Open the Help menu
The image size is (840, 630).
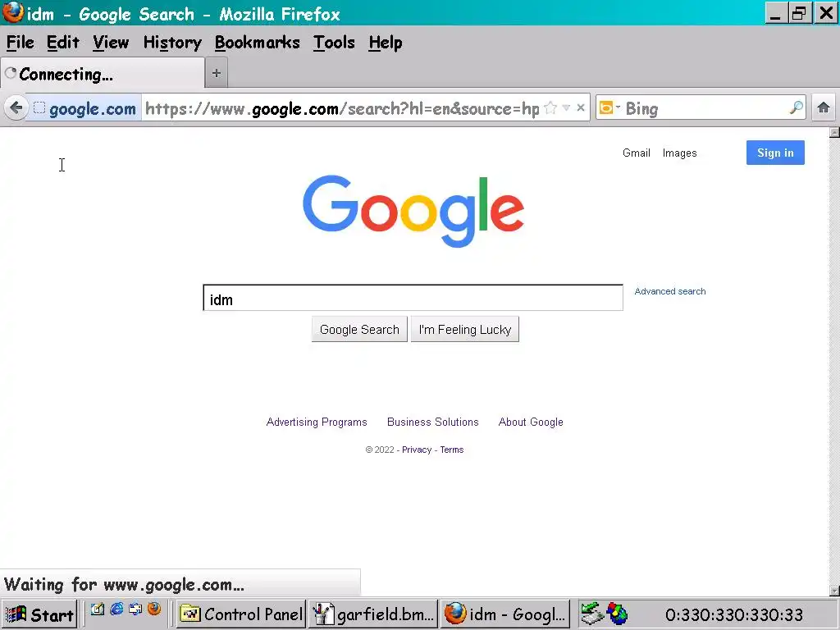[386, 43]
